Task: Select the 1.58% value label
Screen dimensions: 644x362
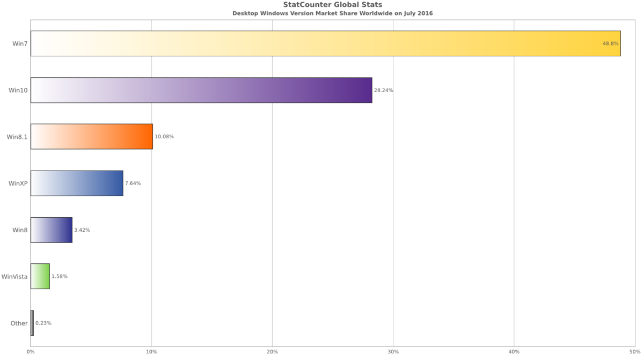Action: coord(60,276)
